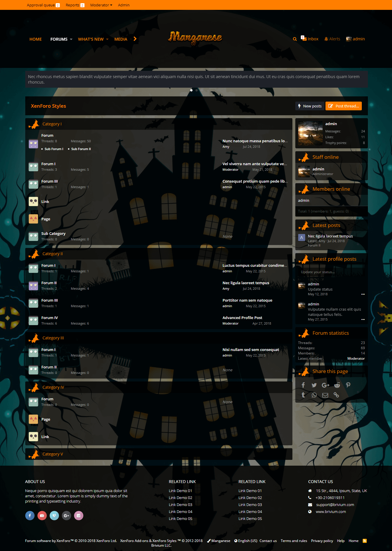392x551 pixels.
Task: Select the second notice carousel dot
Action: click(197, 90)
